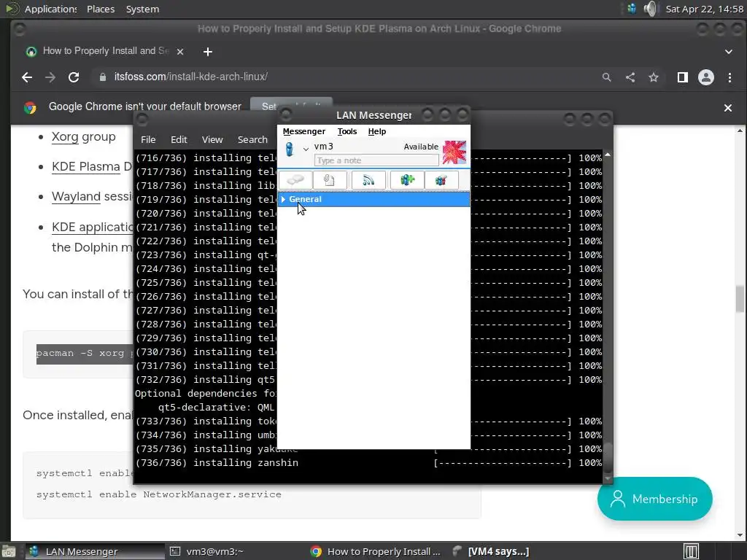Open the Places menu in the top panel
747x560 pixels.
click(101, 9)
